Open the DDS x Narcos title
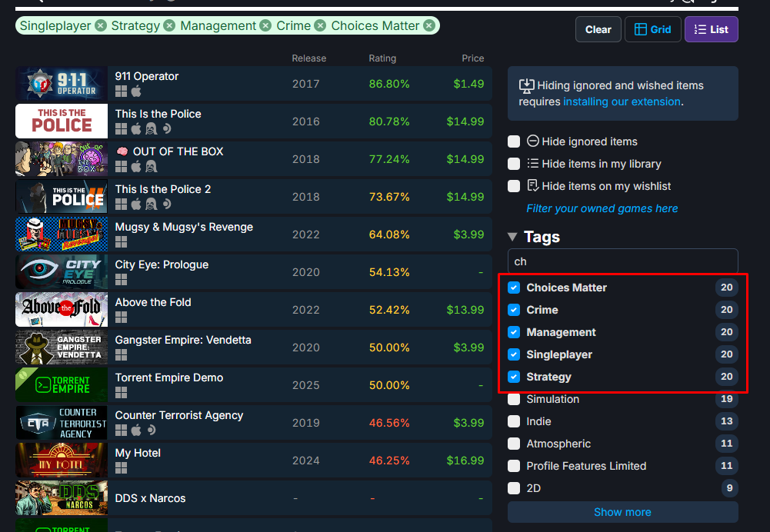770x532 pixels. point(150,498)
